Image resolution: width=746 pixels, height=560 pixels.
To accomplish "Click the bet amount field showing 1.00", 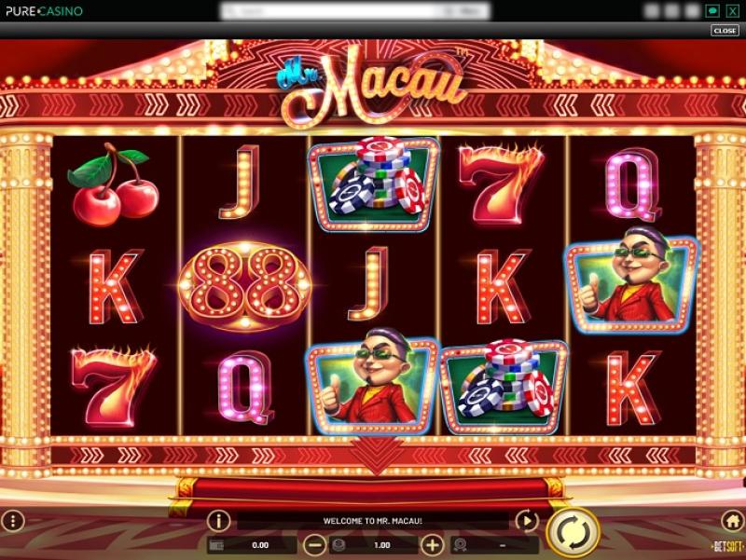I will [x=374, y=545].
